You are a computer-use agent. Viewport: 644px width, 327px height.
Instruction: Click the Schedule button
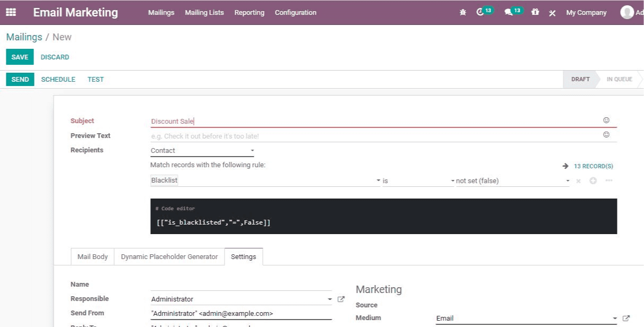click(x=58, y=80)
